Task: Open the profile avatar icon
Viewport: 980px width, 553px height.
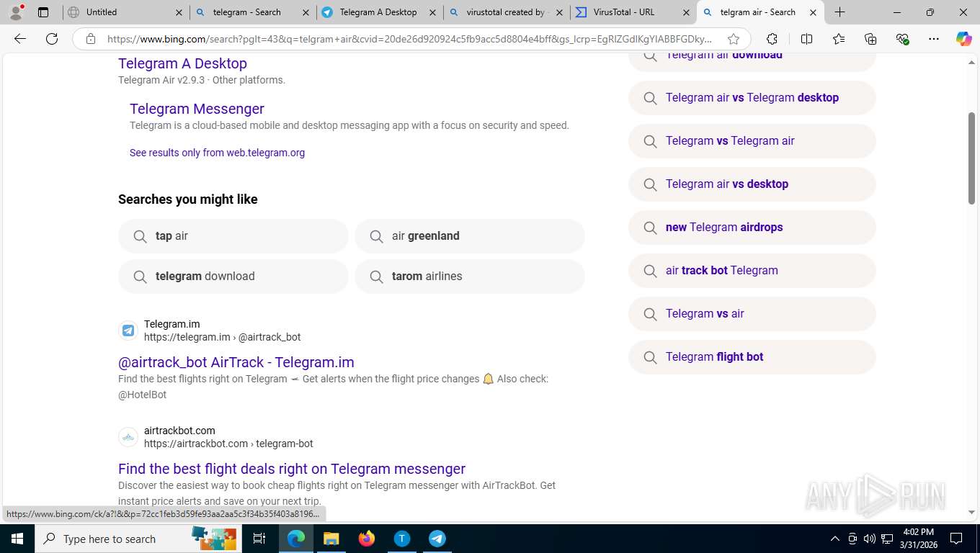Action: click(17, 12)
